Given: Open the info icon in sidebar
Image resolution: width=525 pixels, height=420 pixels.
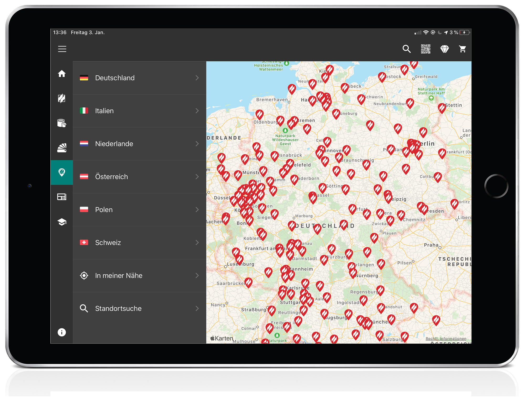Looking at the screenshot, I should pyautogui.click(x=62, y=332).
